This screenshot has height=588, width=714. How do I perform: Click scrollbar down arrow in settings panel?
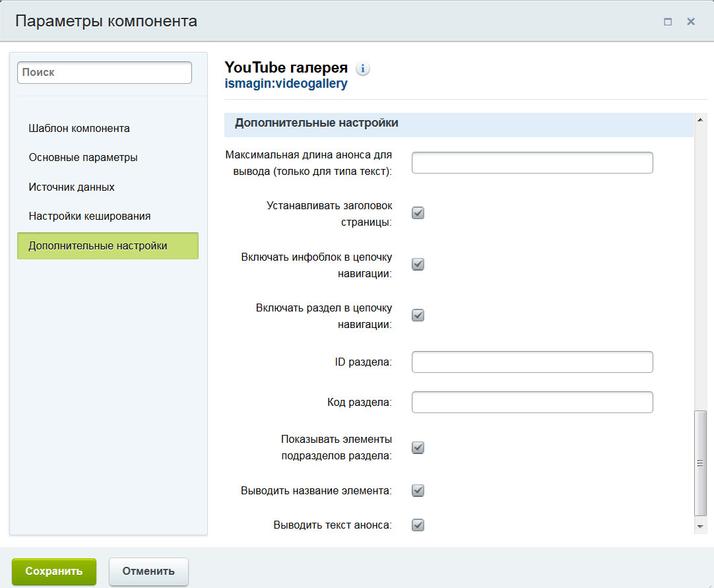click(x=701, y=526)
